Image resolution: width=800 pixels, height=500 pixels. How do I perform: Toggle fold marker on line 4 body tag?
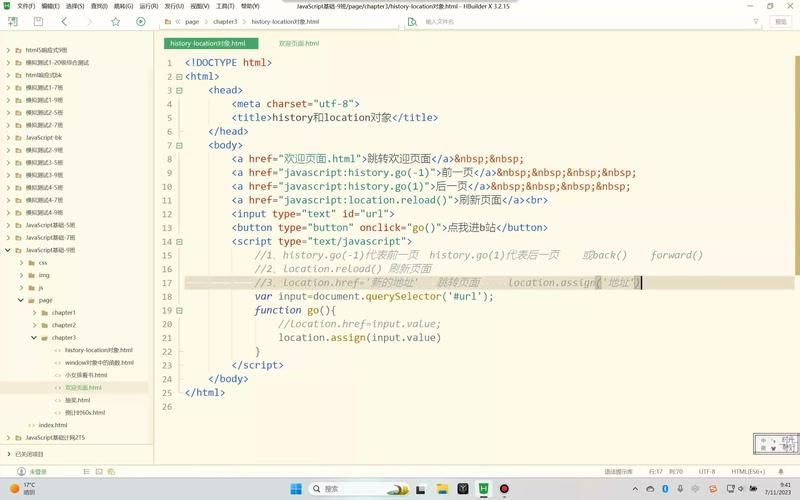[179, 145]
